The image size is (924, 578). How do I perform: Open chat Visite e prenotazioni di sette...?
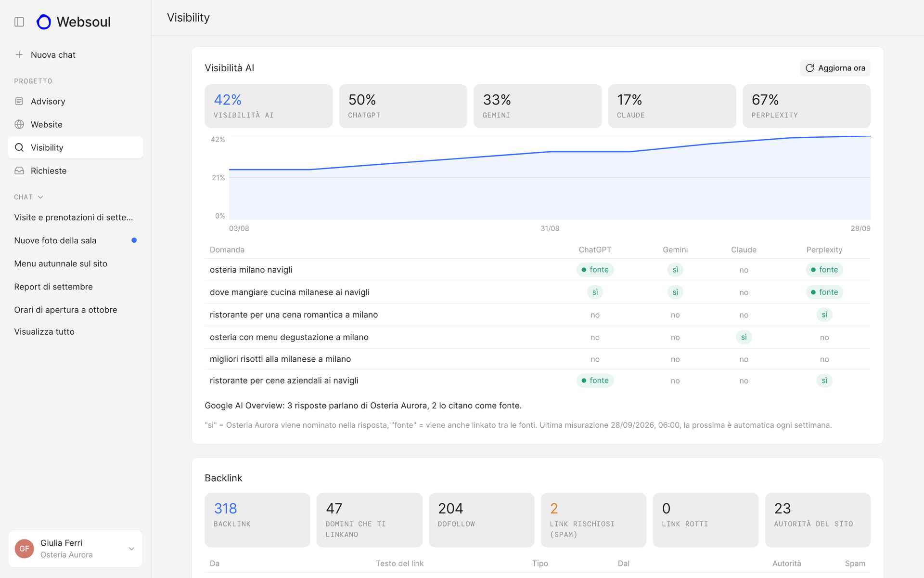pyautogui.click(x=76, y=217)
